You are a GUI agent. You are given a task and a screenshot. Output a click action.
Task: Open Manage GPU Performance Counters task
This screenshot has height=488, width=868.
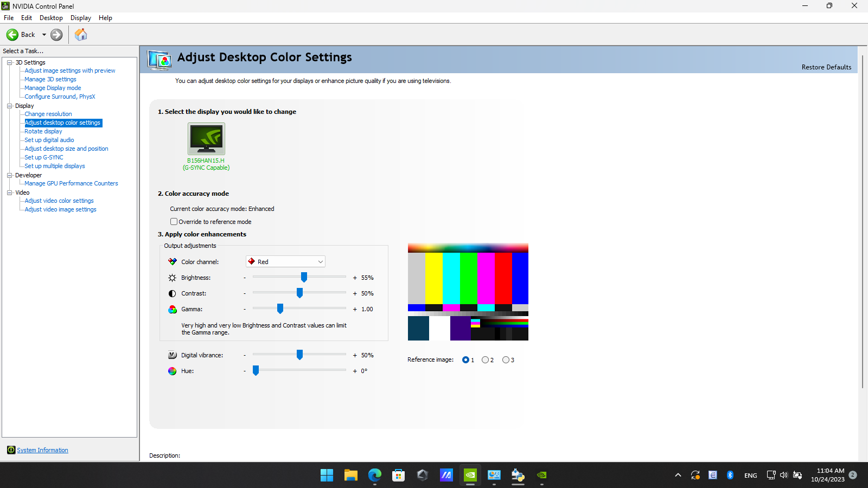click(71, 183)
